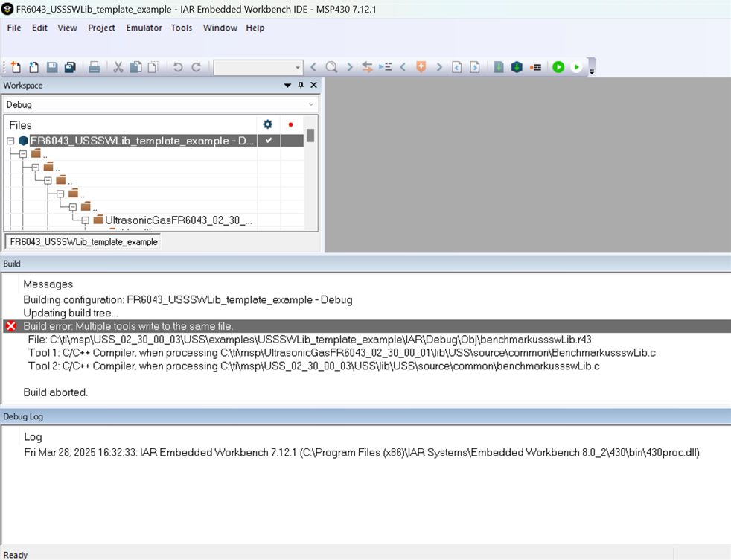Collapse the fifth '..' folder node
This screenshot has height=560, width=731.
[73, 206]
